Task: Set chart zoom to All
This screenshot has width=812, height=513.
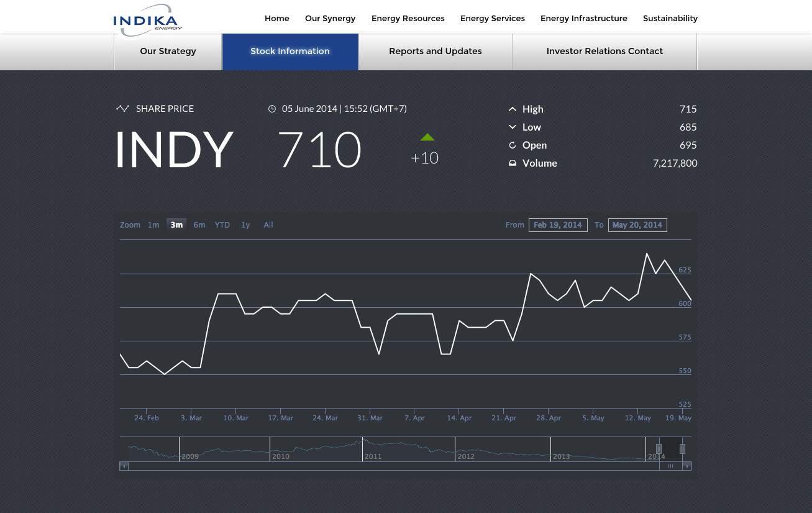Action: click(268, 225)
